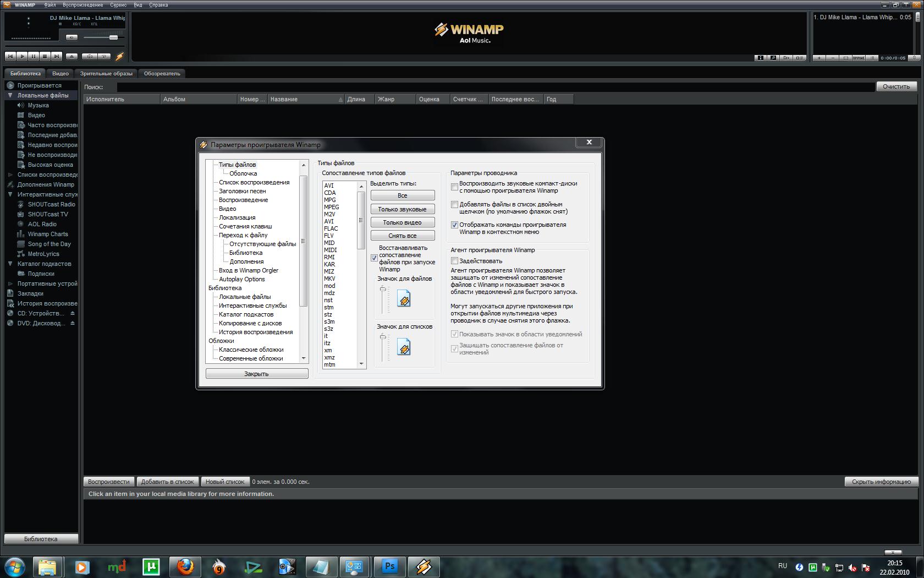The height and width of the screenshot is (578, 924).
Task: Enable the Winamp agent Задействовать checkbox
Action: (x=454, y=261)
